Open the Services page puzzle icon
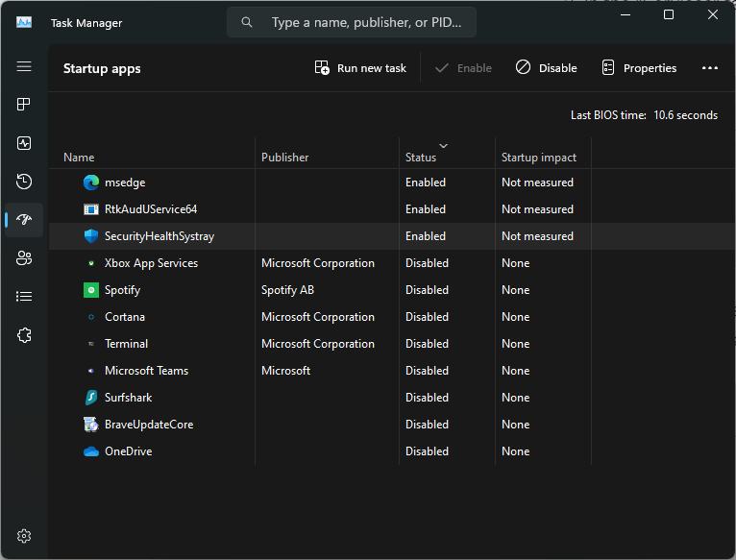This screenshot has width=736, height=560. click(24, 335)
